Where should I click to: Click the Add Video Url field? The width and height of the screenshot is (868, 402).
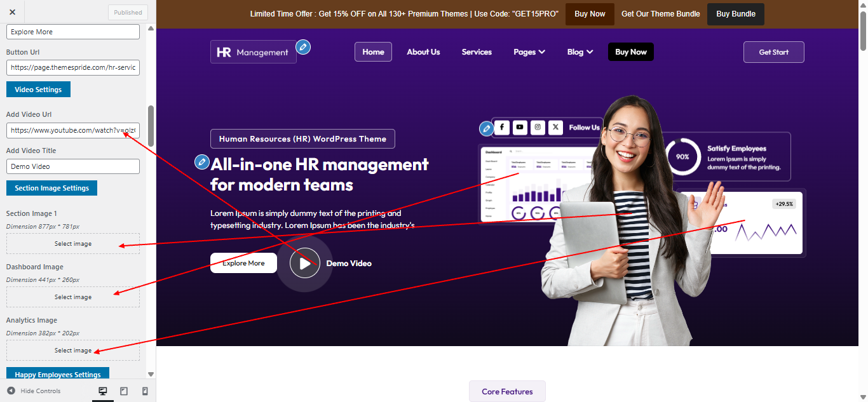click(73, 130)
